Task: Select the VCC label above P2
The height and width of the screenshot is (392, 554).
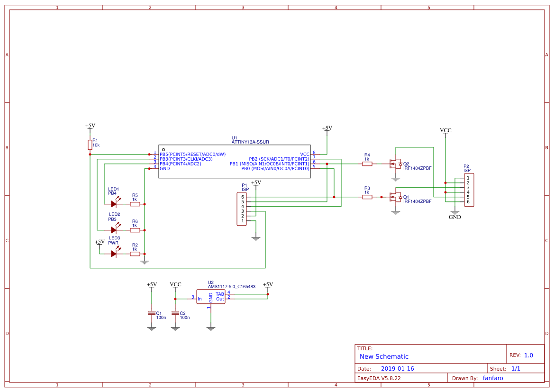Action: [x=445, y=130]
